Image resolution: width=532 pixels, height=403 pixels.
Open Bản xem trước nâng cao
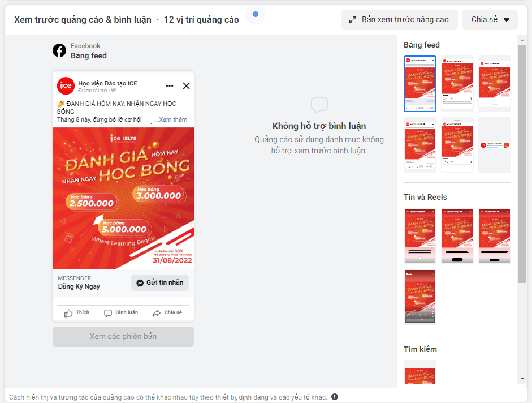point(399,20)
